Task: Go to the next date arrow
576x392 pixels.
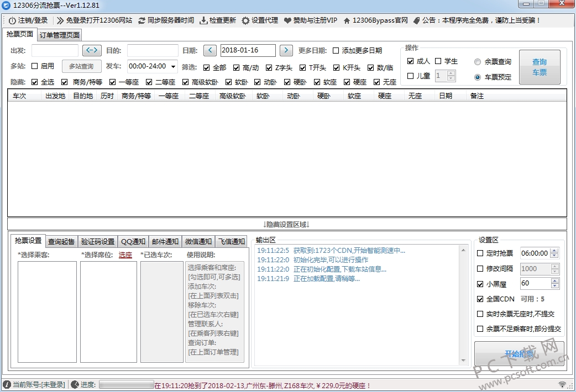Action: click(x=286, y=50)
